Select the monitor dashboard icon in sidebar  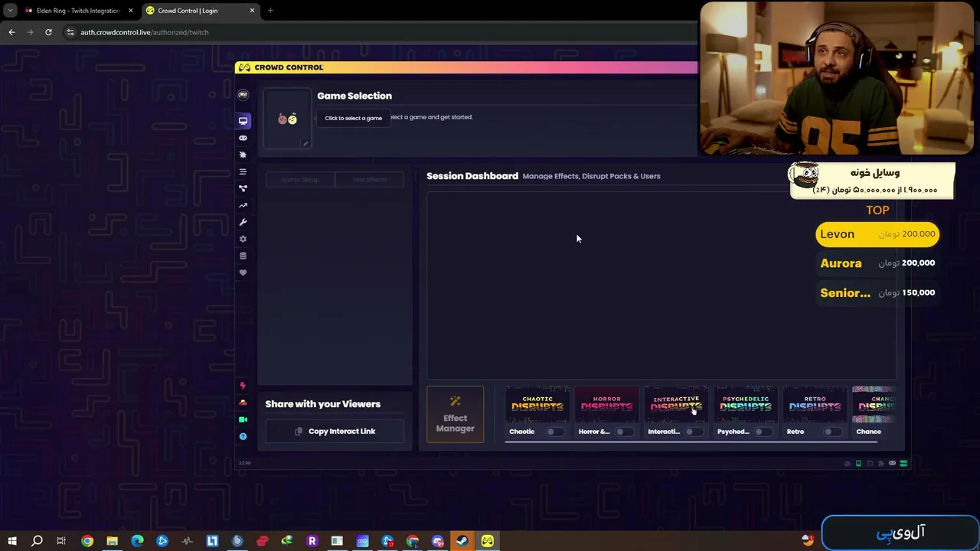point(243,121)
